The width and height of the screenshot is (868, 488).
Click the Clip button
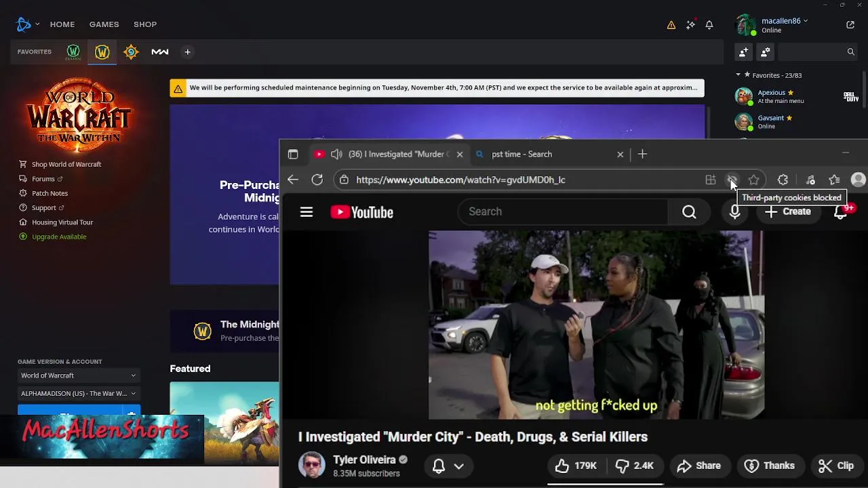(836, 466)
